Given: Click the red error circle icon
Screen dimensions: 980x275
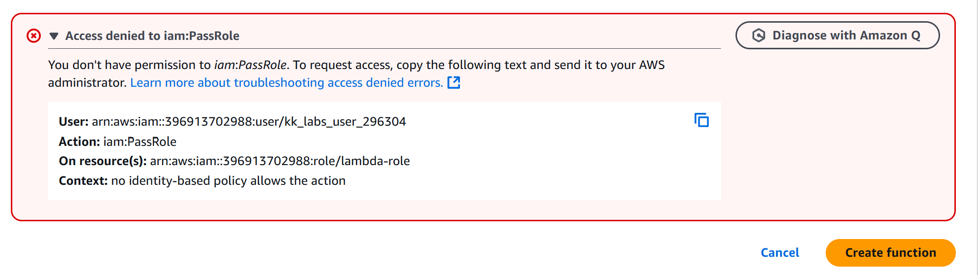Looking at the screenshot, I should (x=34, y=36).
